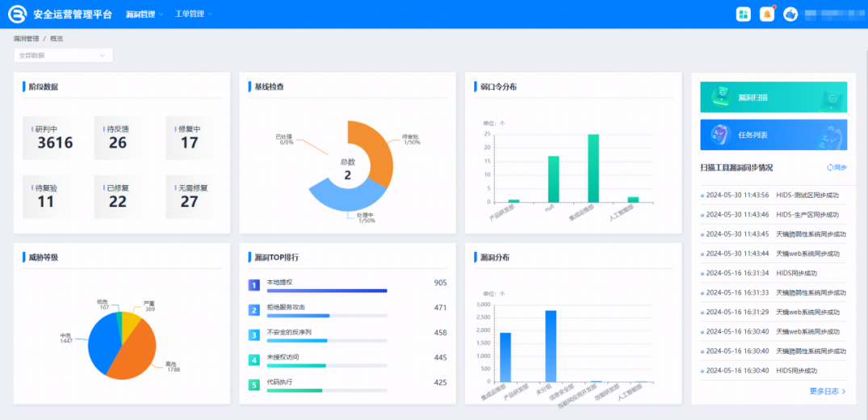
Task: Open the 漏洞扫描 card button
Action: click(774, 98)
